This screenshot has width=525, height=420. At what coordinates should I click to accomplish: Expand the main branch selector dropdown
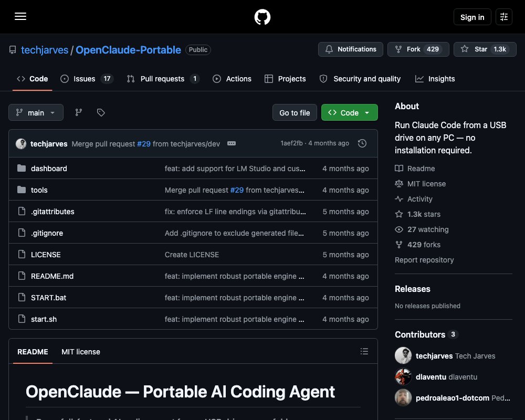point(36,112)
